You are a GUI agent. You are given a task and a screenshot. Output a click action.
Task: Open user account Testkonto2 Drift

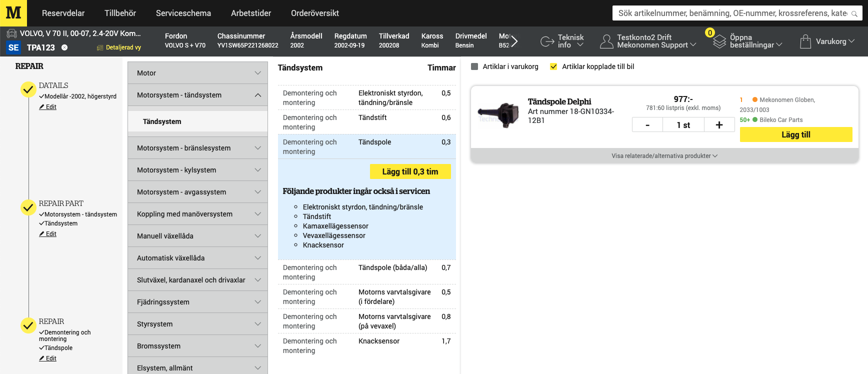point(648,41)
